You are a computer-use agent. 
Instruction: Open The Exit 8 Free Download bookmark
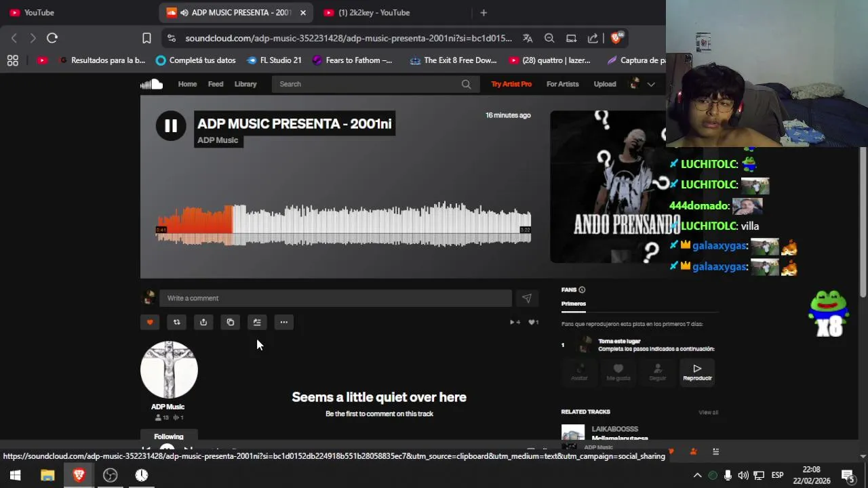point(453,60)
